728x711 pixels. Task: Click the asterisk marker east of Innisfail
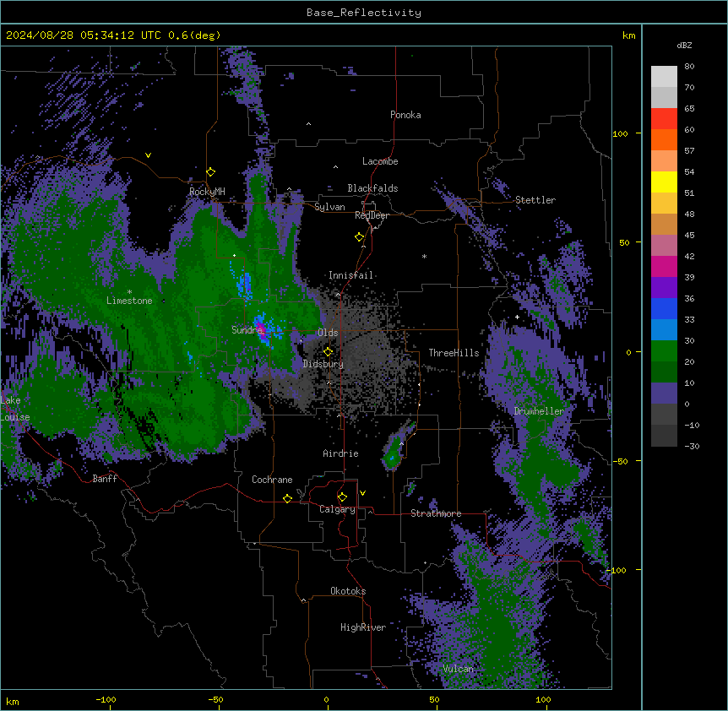tap(424, 256)
